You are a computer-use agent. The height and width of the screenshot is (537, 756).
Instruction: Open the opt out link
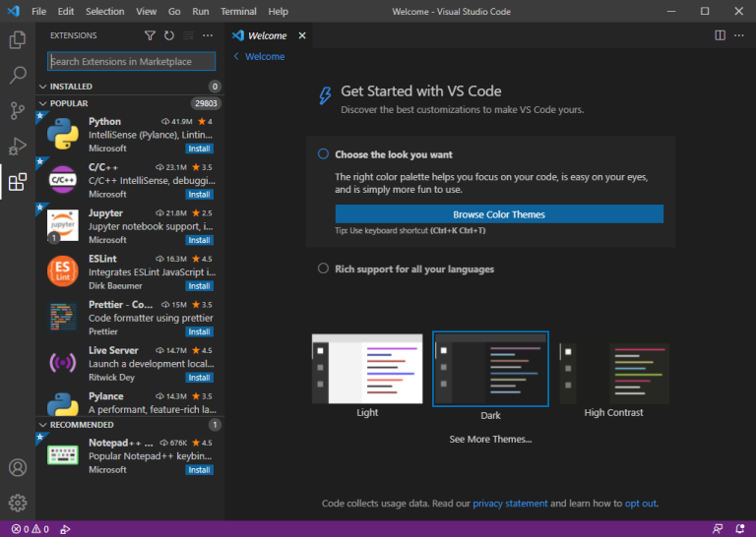(x=640, y=504)
